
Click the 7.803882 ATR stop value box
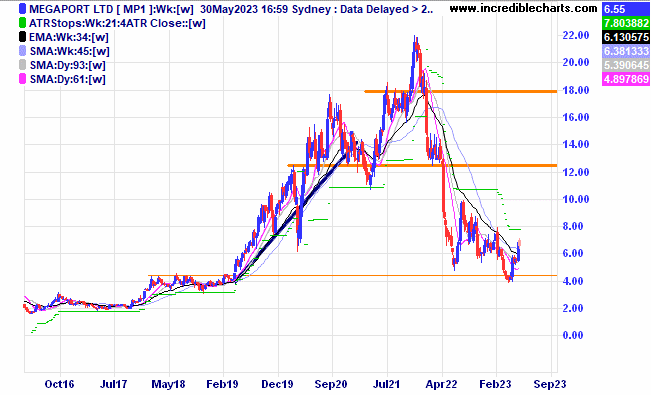click(x=626, y=23)
